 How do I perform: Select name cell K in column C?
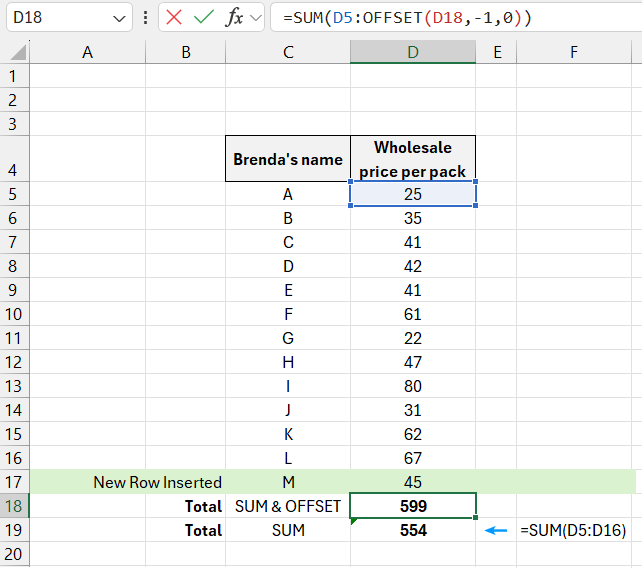[x=288, y=434]
